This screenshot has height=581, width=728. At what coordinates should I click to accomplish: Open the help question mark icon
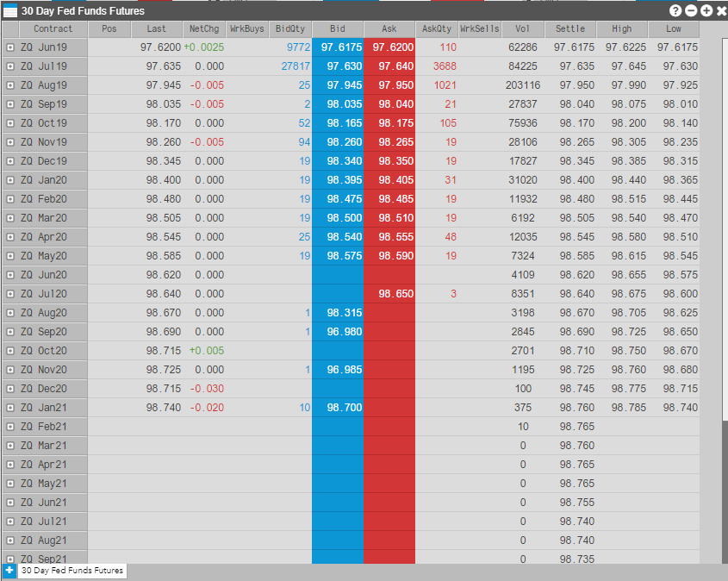pos(675,10)
